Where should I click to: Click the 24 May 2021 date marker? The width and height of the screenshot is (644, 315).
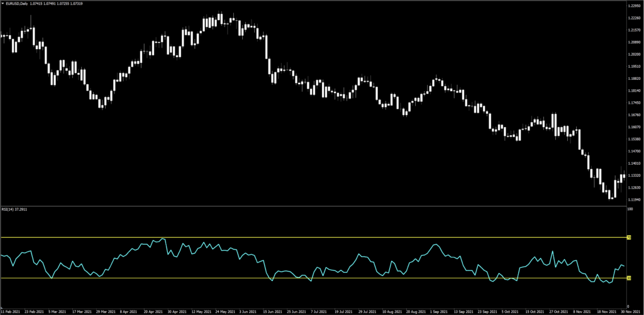[224, 311]
